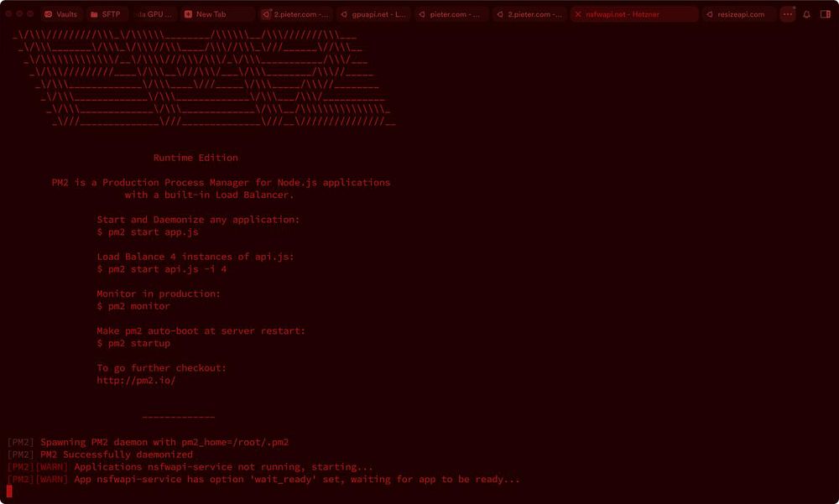This screenshot has height=504, width=839.
Task: Click the '$ pm2 startup' command text
Action: pos(133,344)
